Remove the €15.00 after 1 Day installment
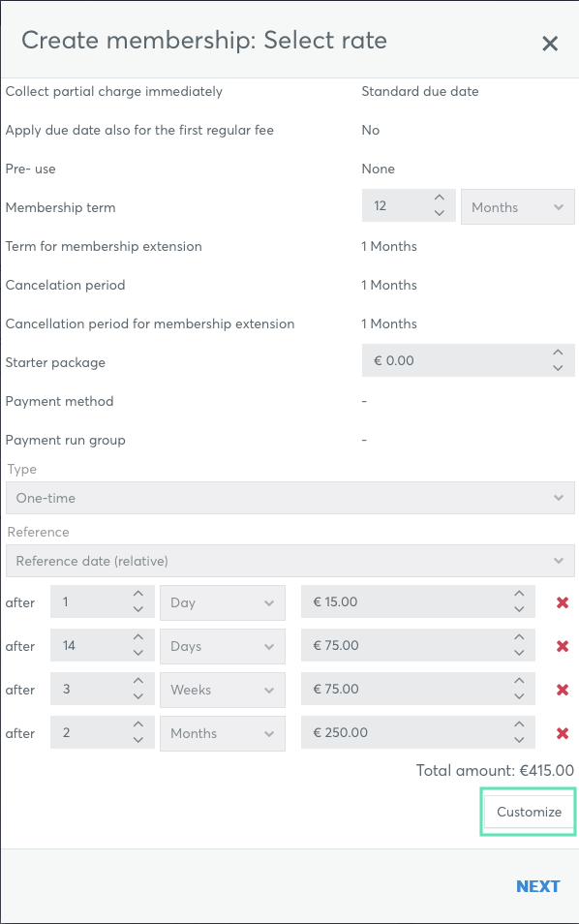Viewport: 579px width, 924px height. coord(563,602)
